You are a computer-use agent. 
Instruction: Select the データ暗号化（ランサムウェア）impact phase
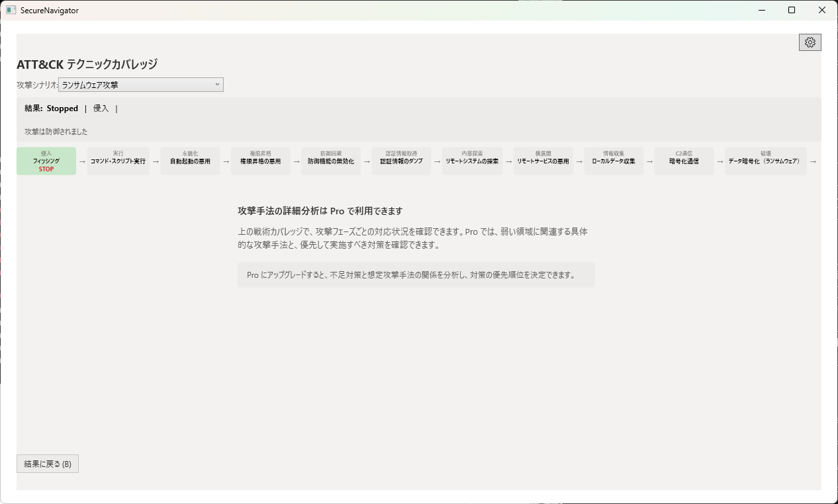pyautogui.click(x=765, y=161)
